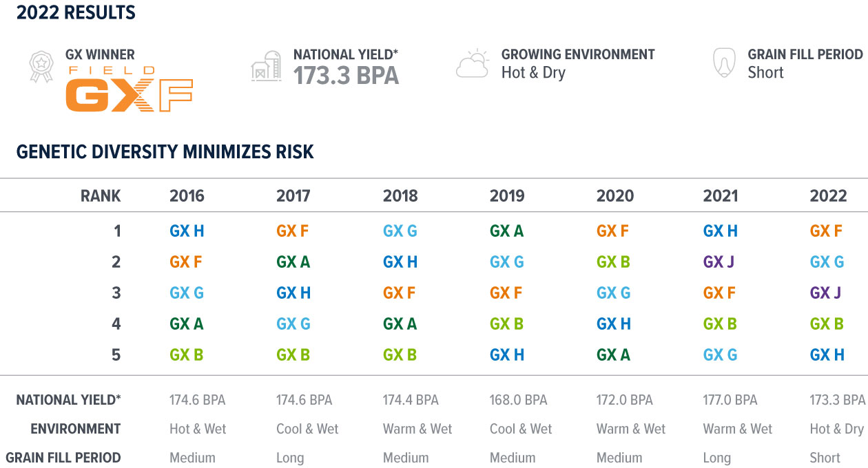
Task: Select the 2016 column header
Action: point(187,195)
